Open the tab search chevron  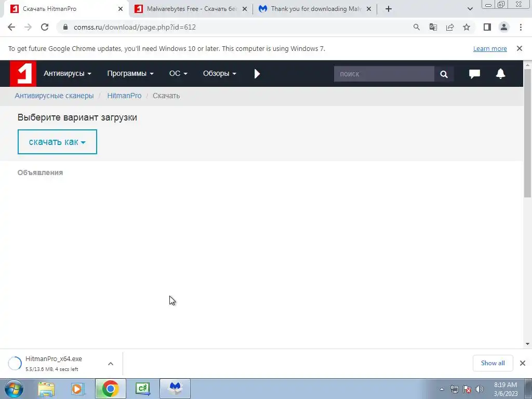coord(470,9)
